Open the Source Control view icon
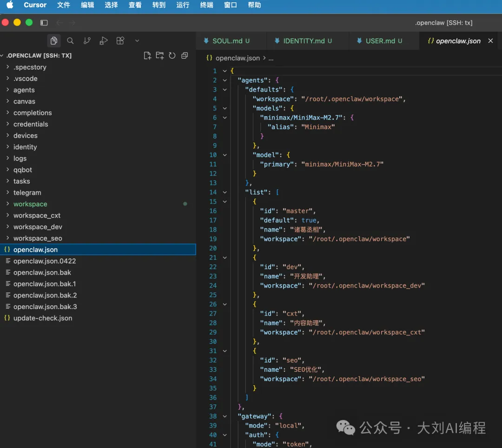Image resolution: width=502 pixels, height=448 pixels. pos(87,41)
